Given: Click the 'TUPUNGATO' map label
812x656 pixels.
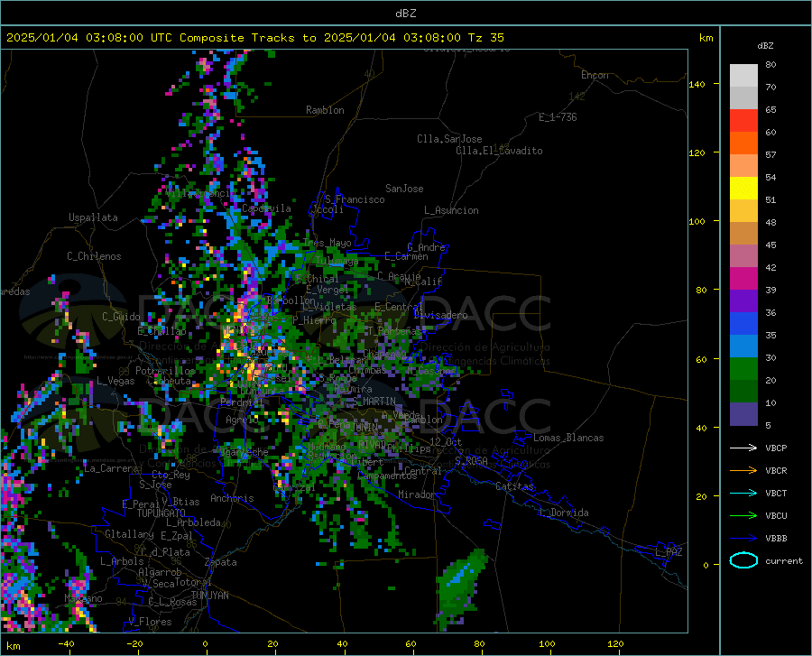Looking at the screenshot, I should point(161,513).
